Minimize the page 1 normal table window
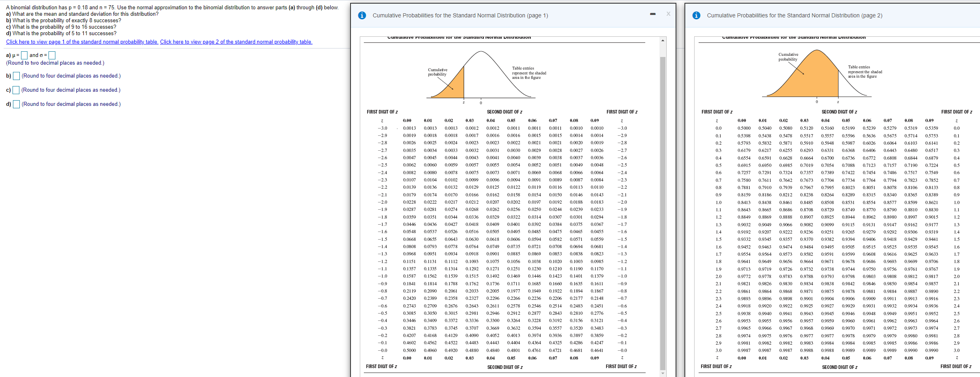980x377 pixels. (x=653, y=13)
